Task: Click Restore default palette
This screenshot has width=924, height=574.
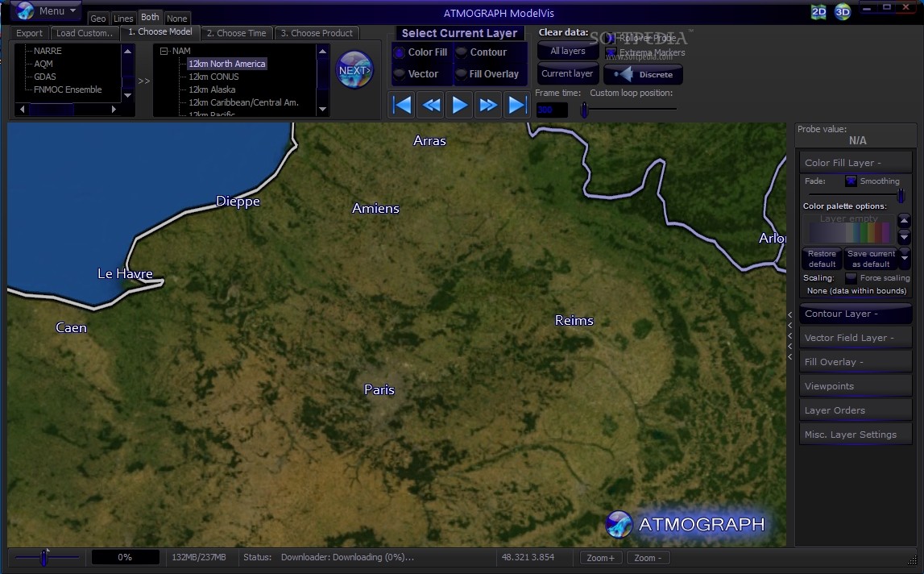Action: (822, 259)
